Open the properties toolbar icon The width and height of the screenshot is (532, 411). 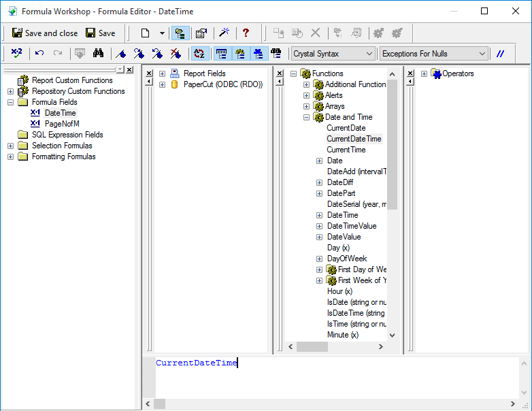click(201, 33)
